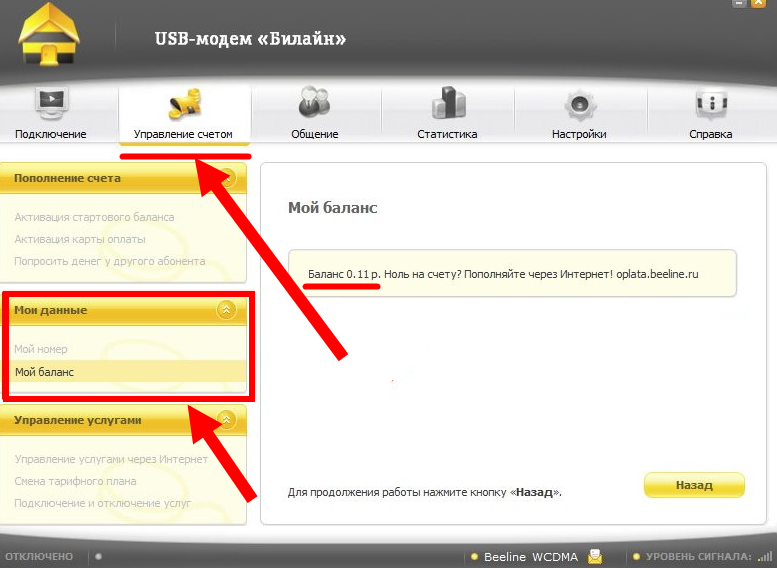The width and height of the screenshot is (777, 568).
Task: Click the Beeline WCDMA network label
Action: click(x=531, y=557)
